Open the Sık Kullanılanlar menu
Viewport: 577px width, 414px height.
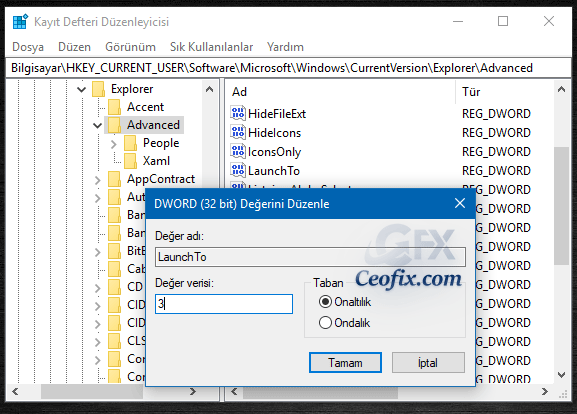pyautogui.click(x=211, y=47)
